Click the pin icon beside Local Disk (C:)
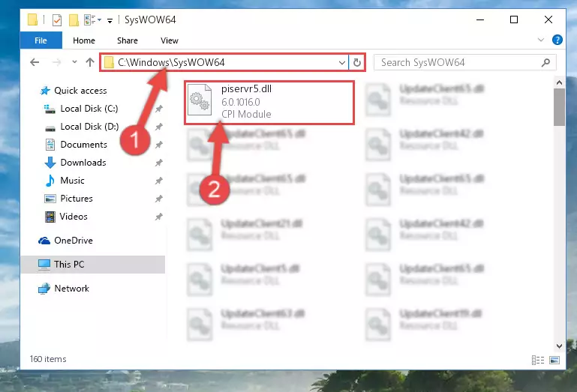The image size is (577, 392). pyautogui.click(x=159, y=109)
